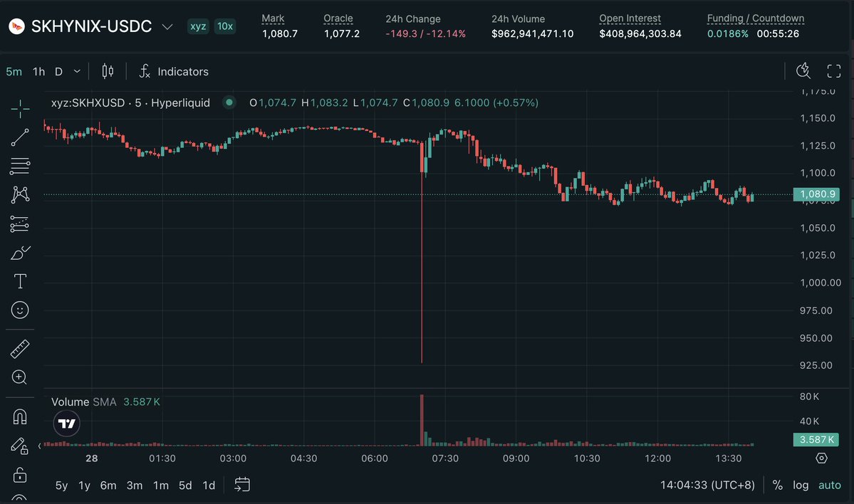Toggle the log scale option
This screenshot has width=854, height=504.
801,485
